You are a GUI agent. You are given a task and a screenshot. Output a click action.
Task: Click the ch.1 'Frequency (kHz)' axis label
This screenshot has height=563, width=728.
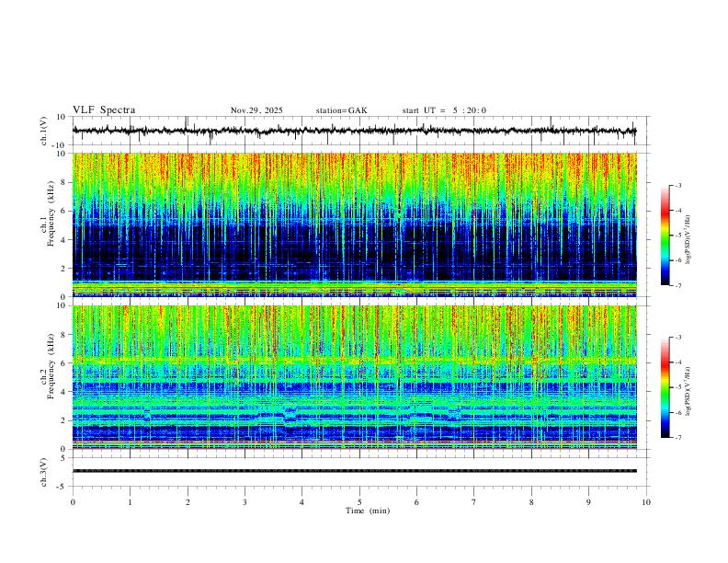point(51,213)
